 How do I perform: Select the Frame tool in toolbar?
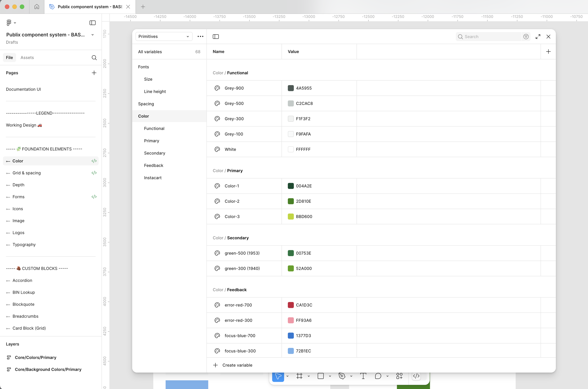coord(299,376)
